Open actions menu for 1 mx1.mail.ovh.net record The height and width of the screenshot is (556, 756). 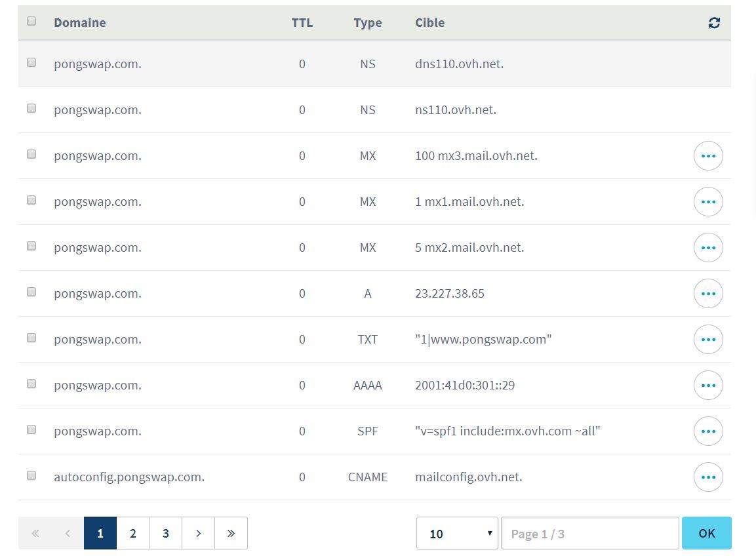[708, 202]
